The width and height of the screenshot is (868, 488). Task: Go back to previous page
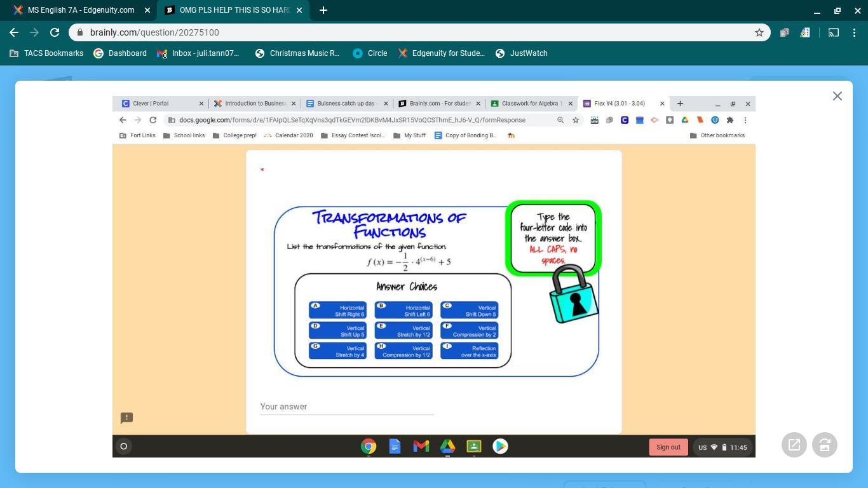coord(14,32)
